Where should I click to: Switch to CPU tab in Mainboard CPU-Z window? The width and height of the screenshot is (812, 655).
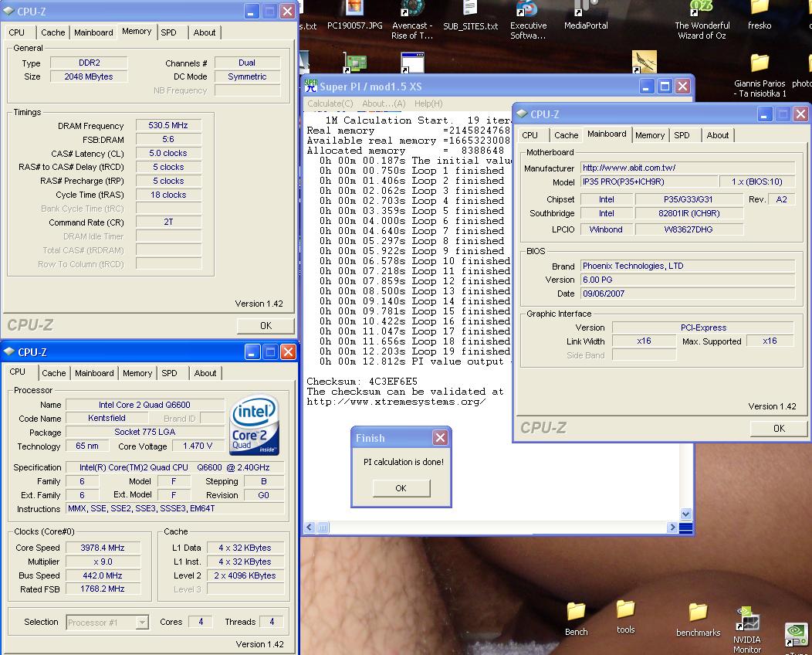[529, 135]
